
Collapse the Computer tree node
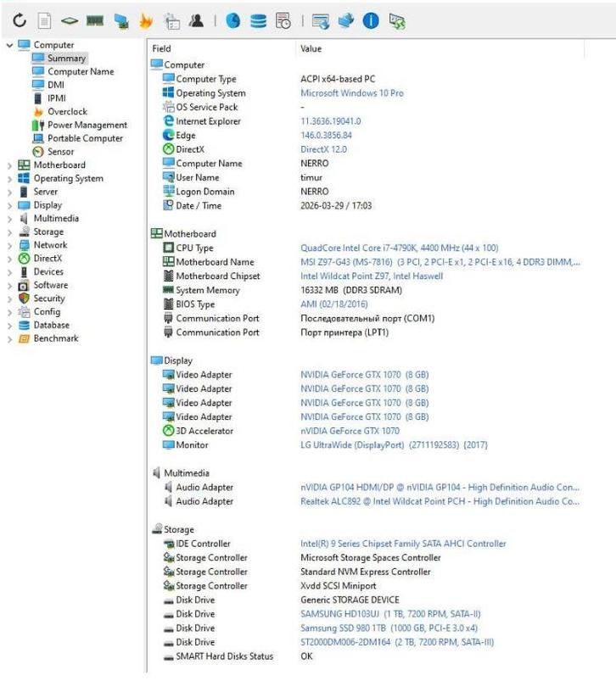(x=9, y=45)
